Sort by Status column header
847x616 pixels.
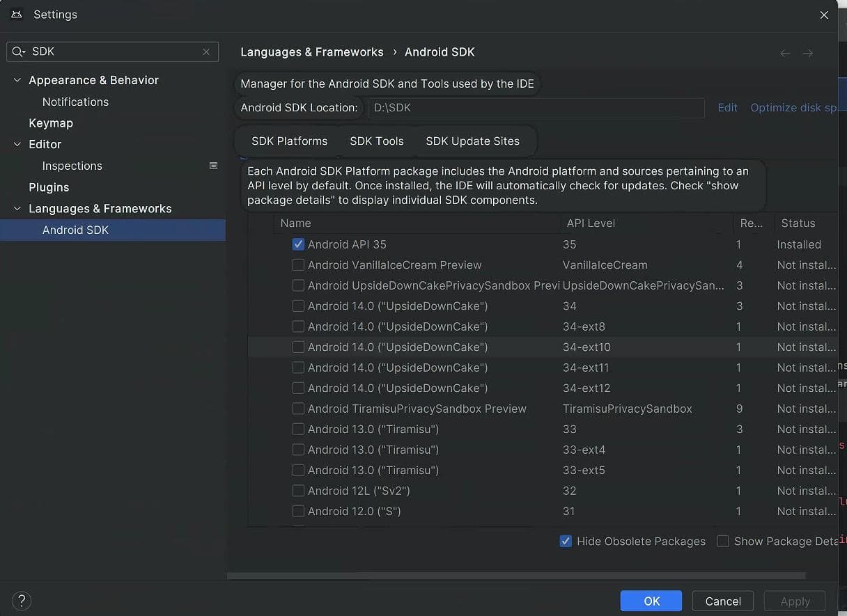(x=806, y=223)
